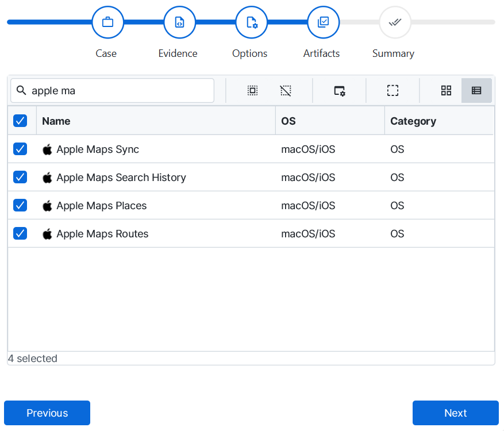Viewport: 504px width, 431px height.
Task: Toggle the header select-all checkbox
Action: click(x=20, y=121)
